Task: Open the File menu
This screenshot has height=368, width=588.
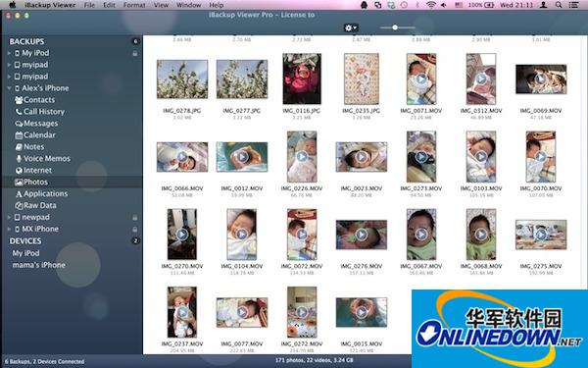Action: [x=89, y=5]
